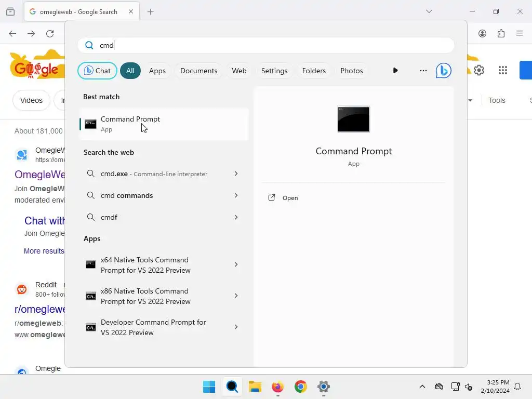532x399 pixels.
Task: Open Developer Command Prompt for VS 2022
Action: coord(154,327)
